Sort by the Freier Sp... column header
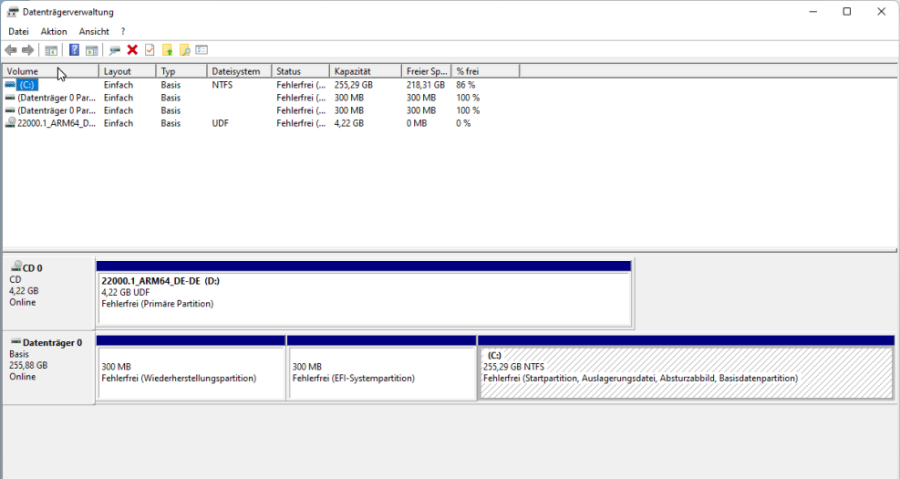900x479 pixels. pyautogui.click(x=426, y=71)
